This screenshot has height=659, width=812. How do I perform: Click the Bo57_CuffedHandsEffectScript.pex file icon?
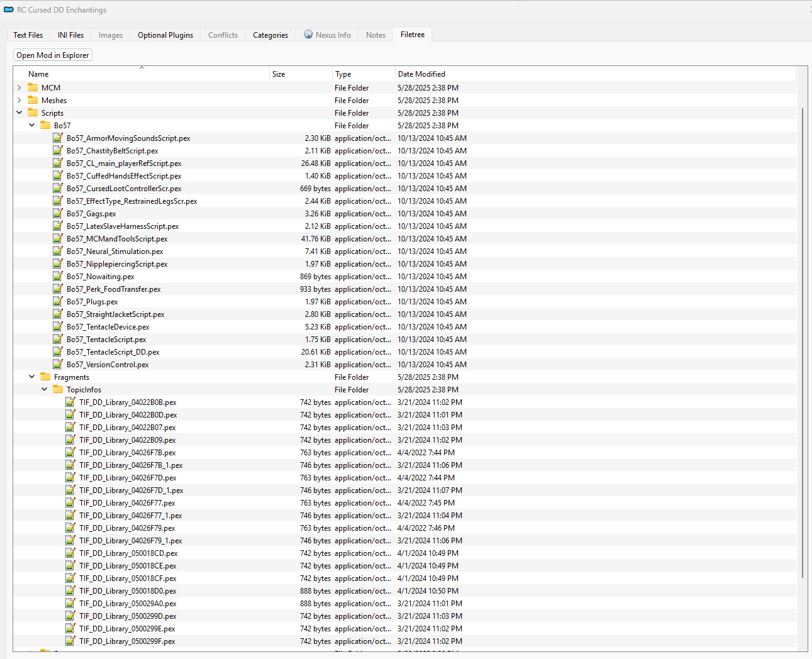(58, 175)
